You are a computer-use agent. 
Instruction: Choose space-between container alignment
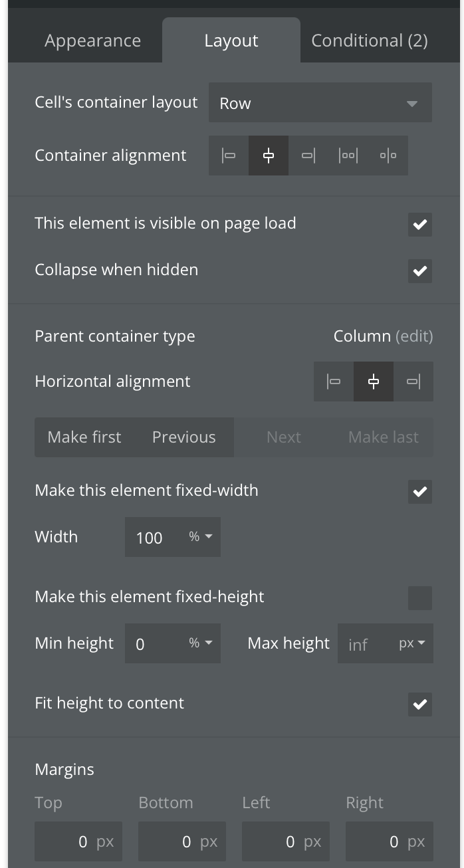348,156
